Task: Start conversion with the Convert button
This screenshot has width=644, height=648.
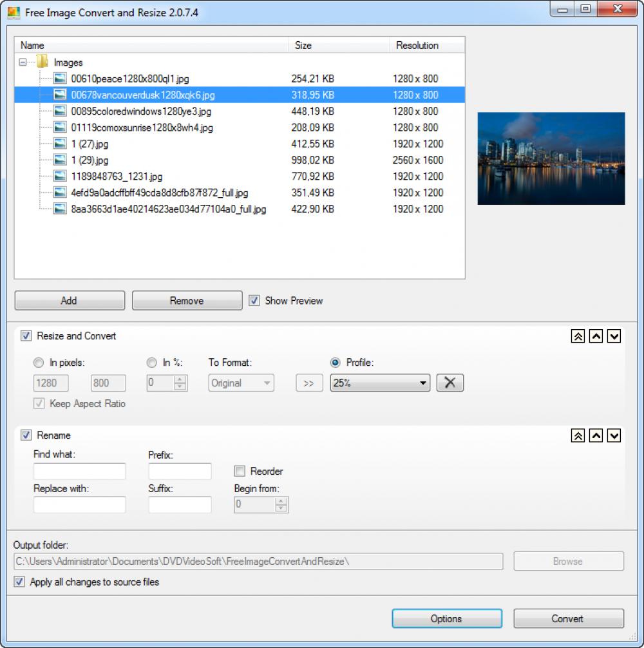Action: tap(568, 618)
